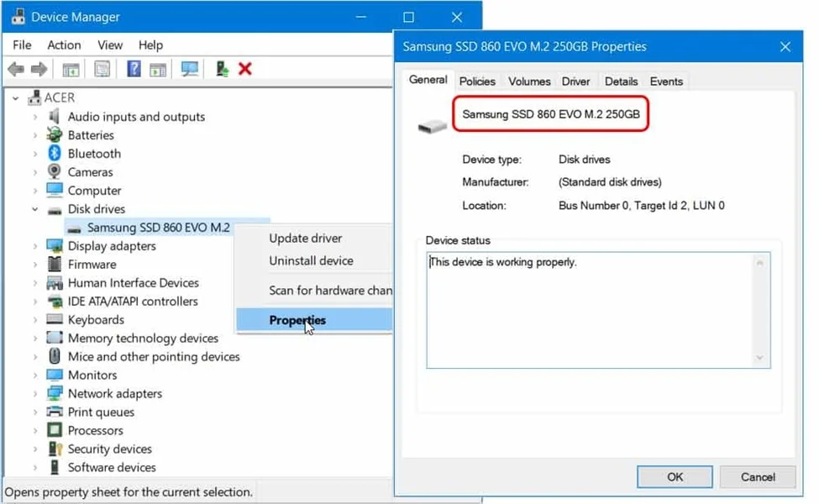Click the Processors category icon
Image resolution: width=819 pixels, height=504 pixels.
(55, 430)
